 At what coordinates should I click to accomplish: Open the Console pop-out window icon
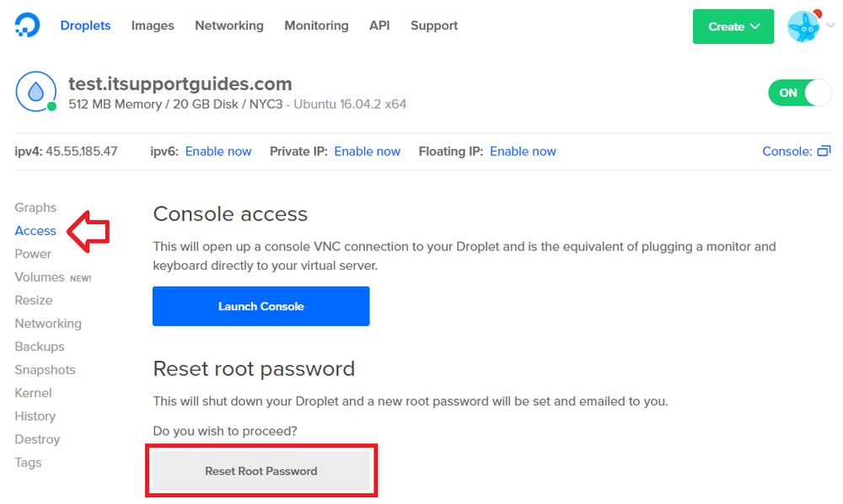tap(824, 152)
